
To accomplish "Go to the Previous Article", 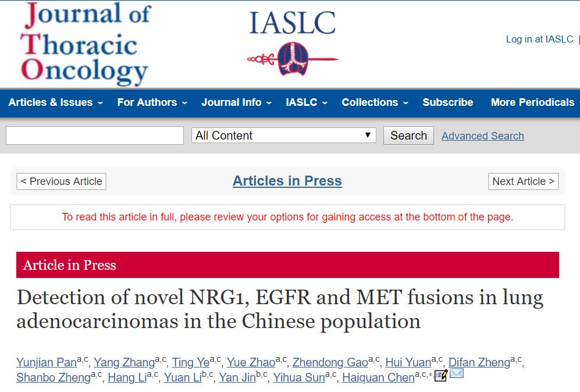I will pyautogui.click(x=62, y=181).
